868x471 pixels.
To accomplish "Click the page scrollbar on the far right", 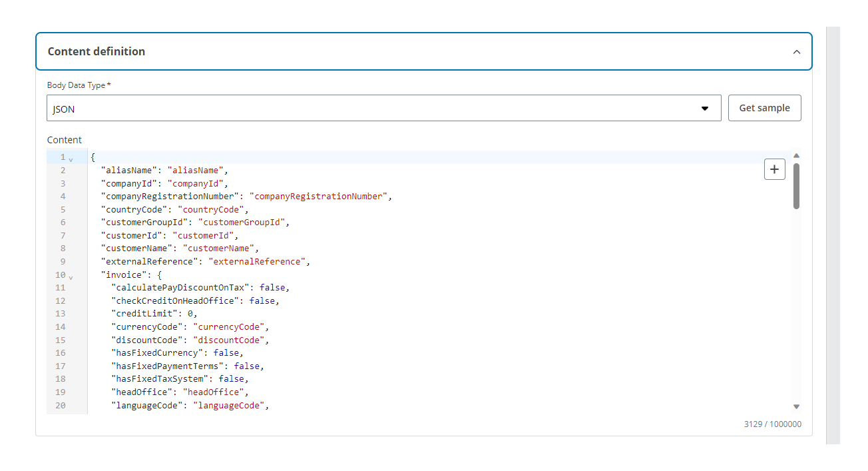I will 829,233.
